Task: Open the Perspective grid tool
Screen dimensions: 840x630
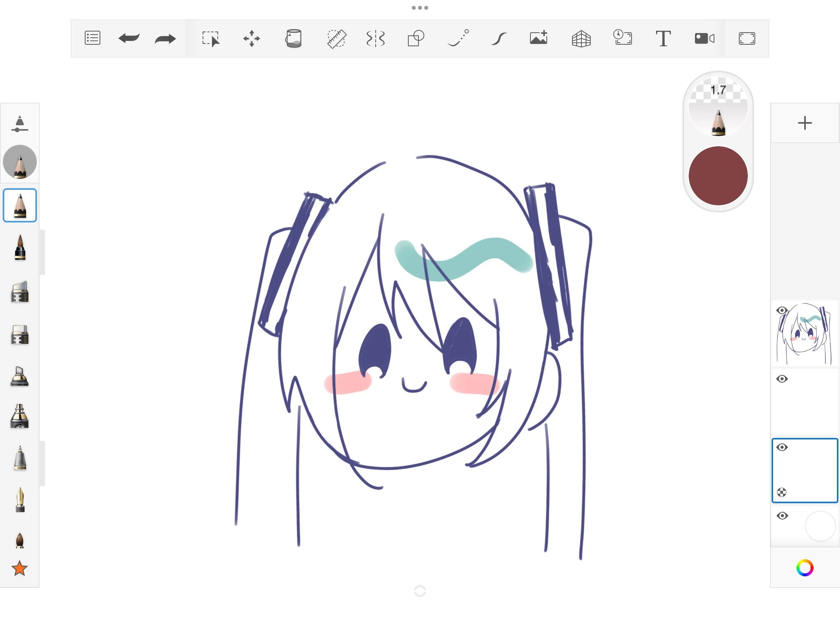Action: pos(581,38)
